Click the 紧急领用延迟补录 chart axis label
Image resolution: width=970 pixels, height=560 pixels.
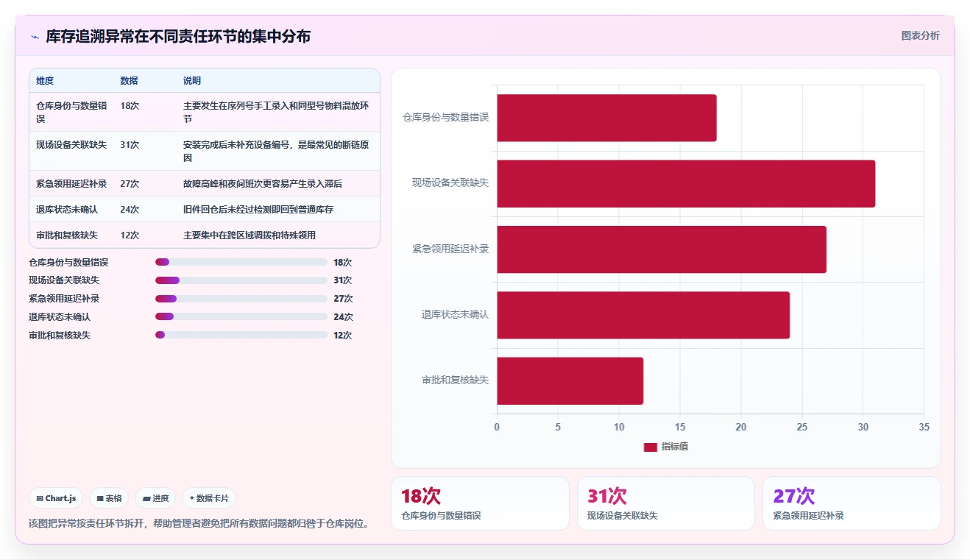[450, 249]
